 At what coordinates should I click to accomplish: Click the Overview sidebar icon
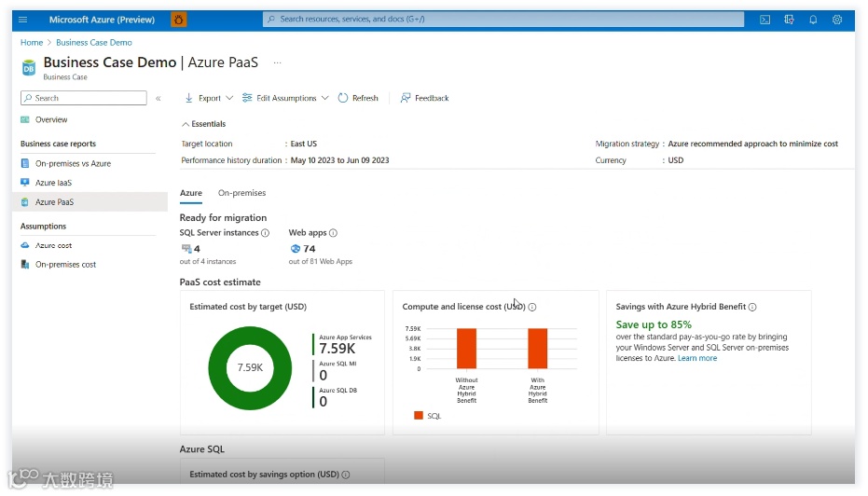coord(25,119)
